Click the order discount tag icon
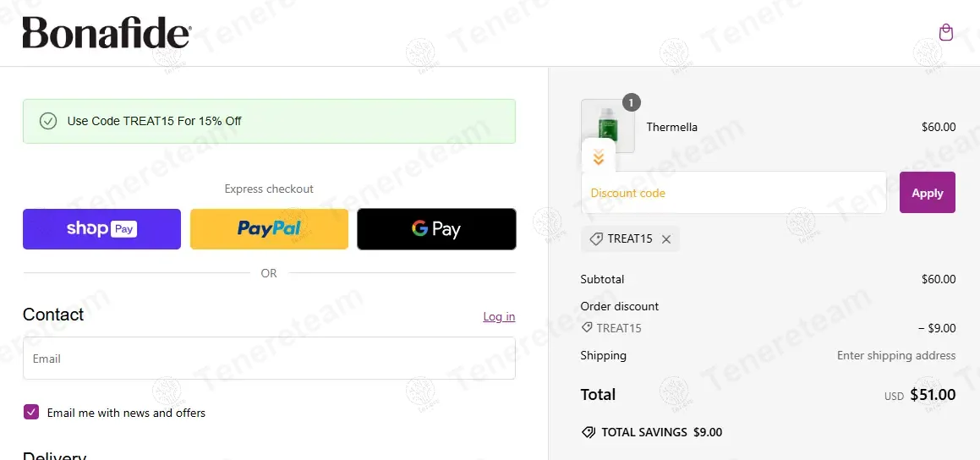The height and width of the screenshot is (460, 980). [588, 328]
